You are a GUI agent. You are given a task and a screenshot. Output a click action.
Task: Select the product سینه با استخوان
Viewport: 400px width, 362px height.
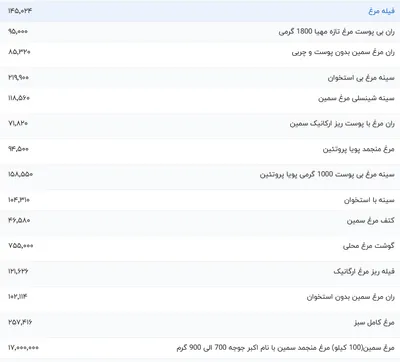[369, 200]
